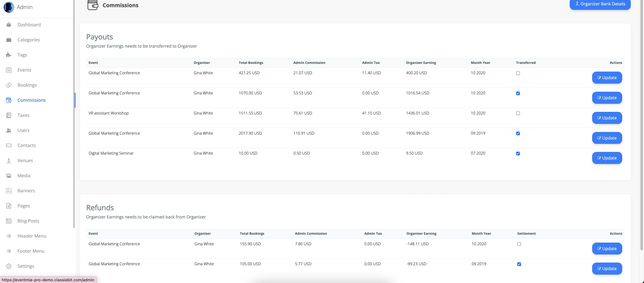Click the Bookings ticket icon
This screenshot has height=283, width=644.
click(9, 85)
